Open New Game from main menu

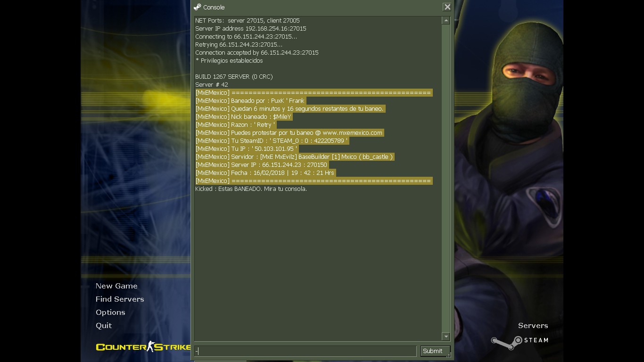pos(116,286)
